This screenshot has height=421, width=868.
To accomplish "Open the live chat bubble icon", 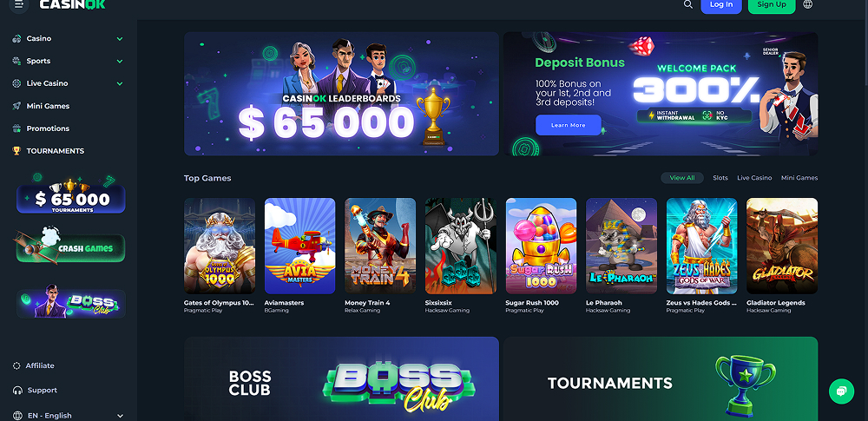I will pyautogui.click(x=841, y=391).
